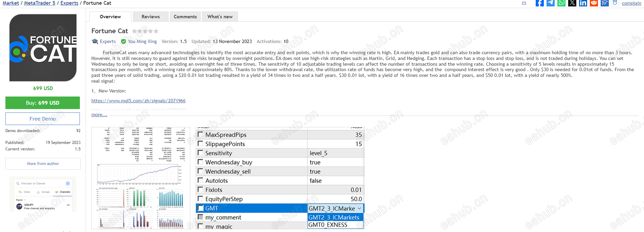The image size is (644, 232).
Task: Open signal 2071966 link
Action: click(138, 101)
